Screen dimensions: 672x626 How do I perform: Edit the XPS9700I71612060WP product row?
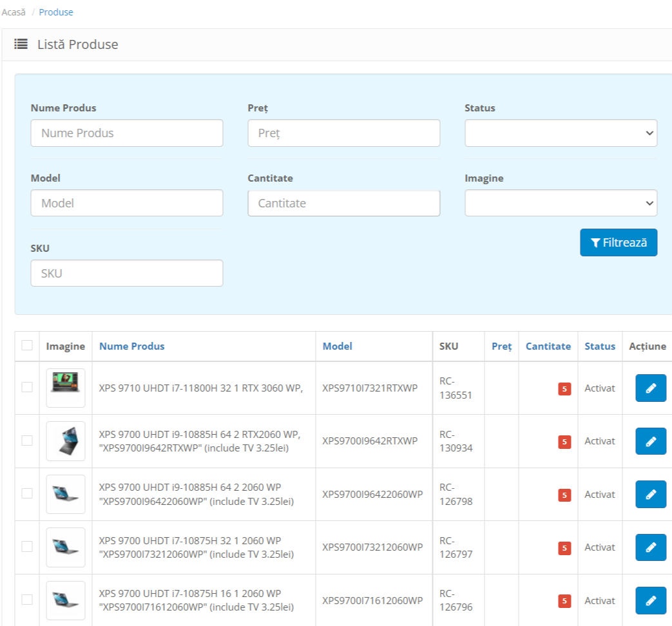coord(651,600)
